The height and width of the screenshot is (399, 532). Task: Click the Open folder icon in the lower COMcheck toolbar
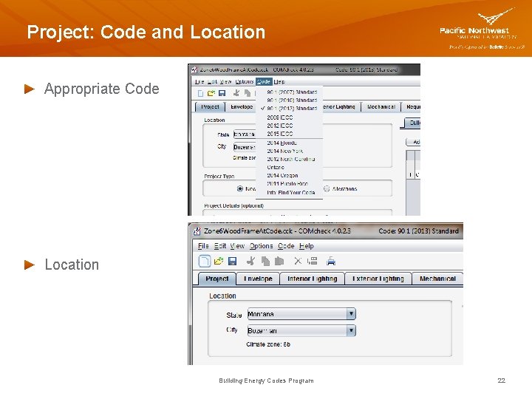pyautogui.click(x=219, y=261)
